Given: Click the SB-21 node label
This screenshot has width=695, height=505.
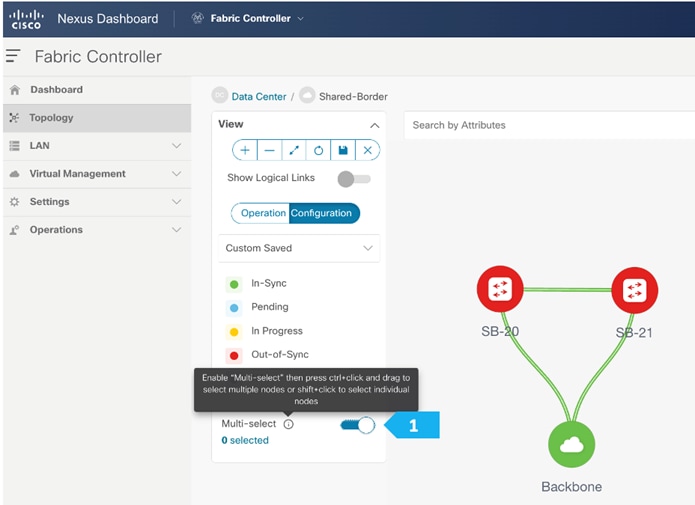Looking at the screenshot, I should pyautogui.click(x=634, y=333).
